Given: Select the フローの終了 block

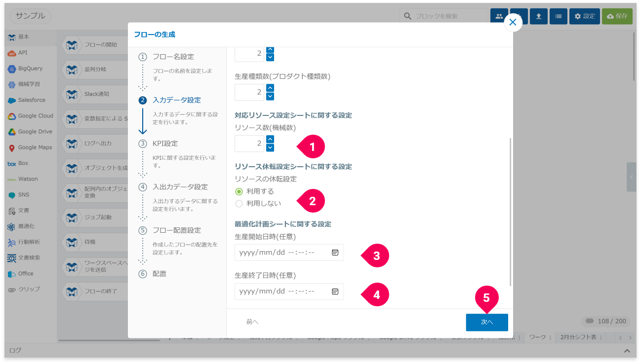Looking at the screenshot, I should pos(95,291).
